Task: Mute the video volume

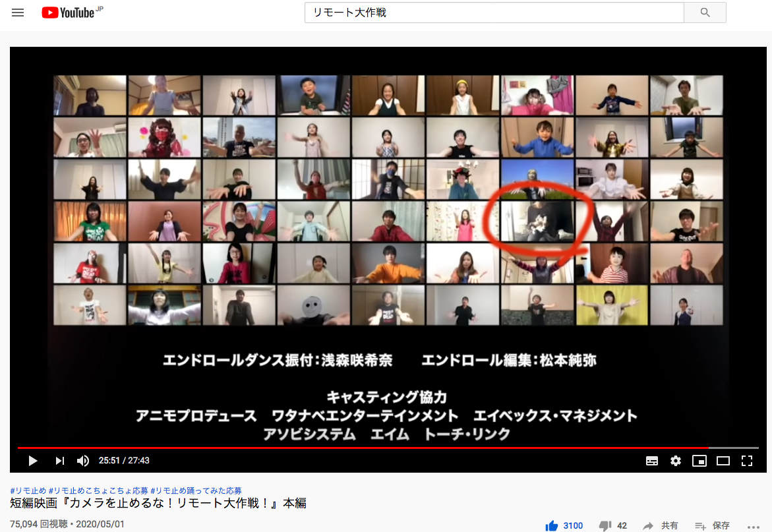Action: tap(83, 461)
